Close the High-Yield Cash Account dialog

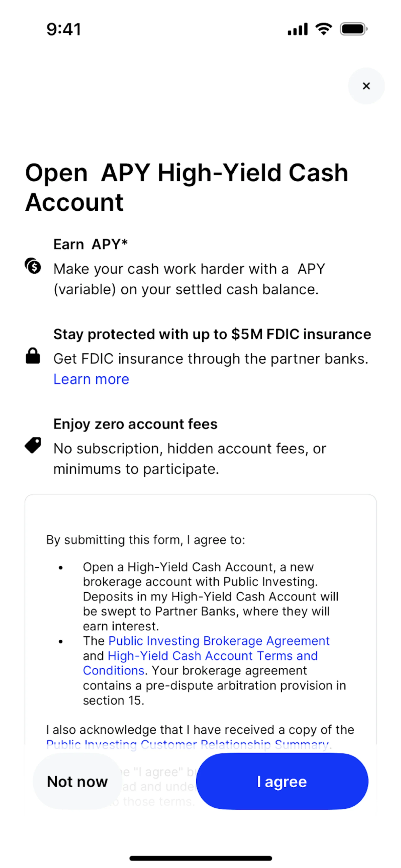click(x=366, y=86)
